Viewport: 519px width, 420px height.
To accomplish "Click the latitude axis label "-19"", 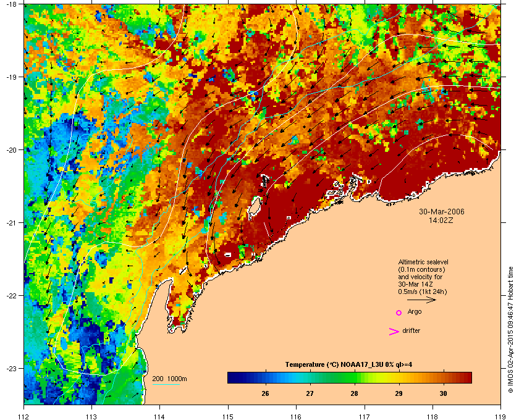I will [11, 77].
